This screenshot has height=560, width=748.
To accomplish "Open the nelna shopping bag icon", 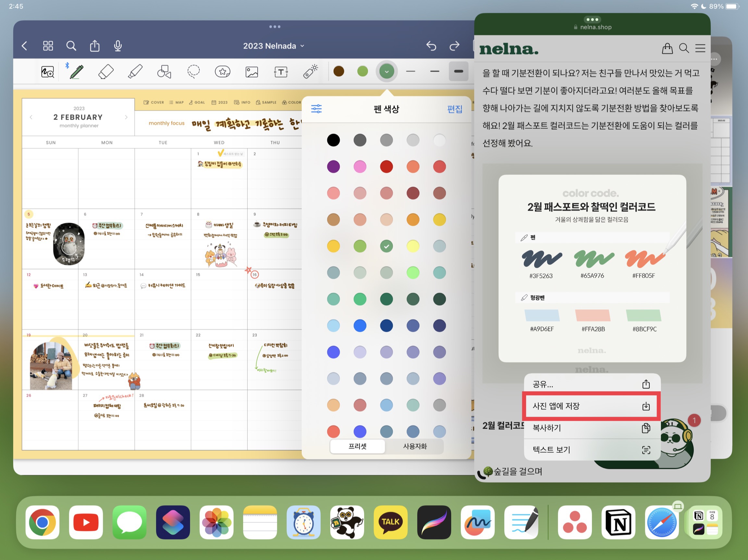I will [667, 48].
